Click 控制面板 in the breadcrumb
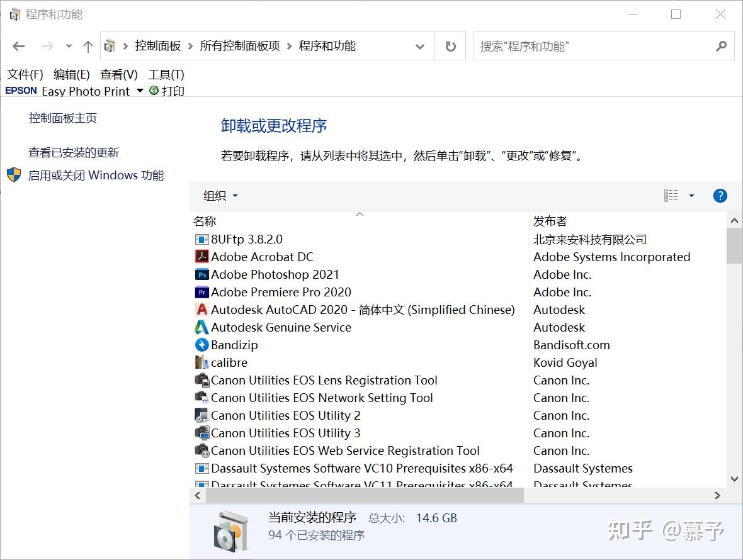743x560 pixels. (x=158, y=46)
